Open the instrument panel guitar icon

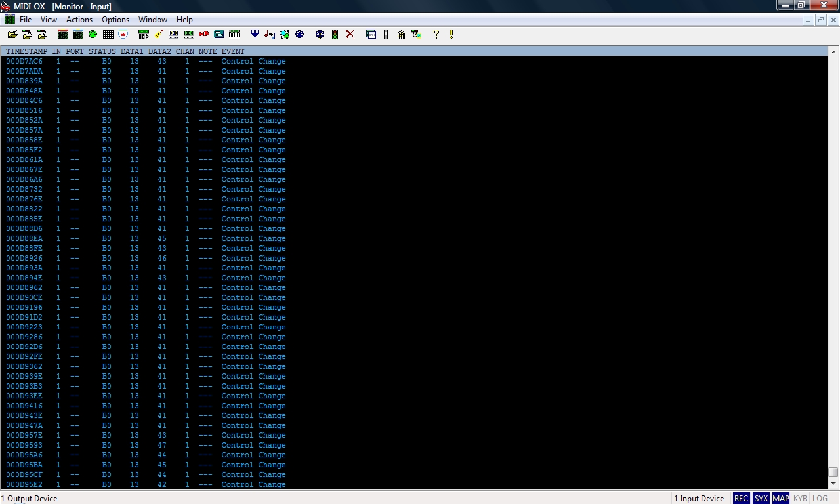[159, 34]
